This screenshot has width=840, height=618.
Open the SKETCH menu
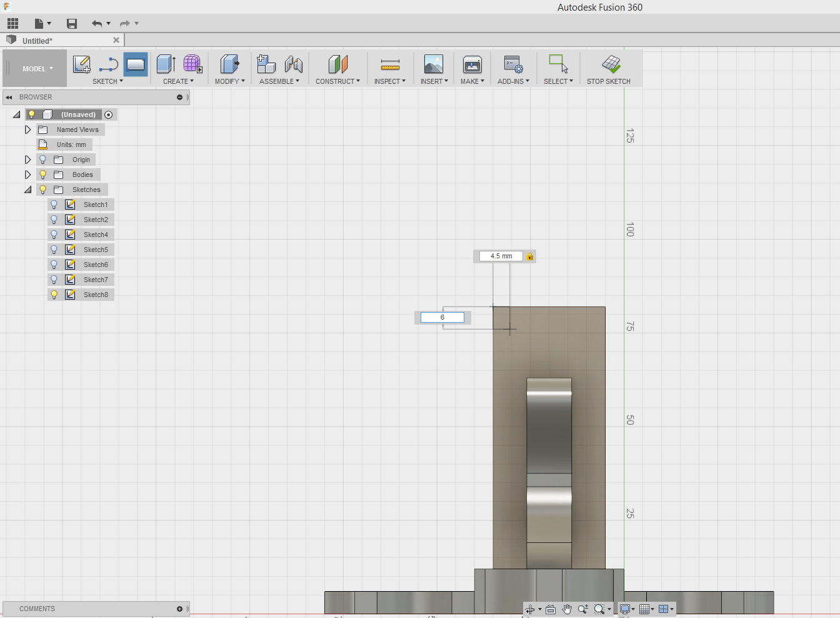point(107,81)
